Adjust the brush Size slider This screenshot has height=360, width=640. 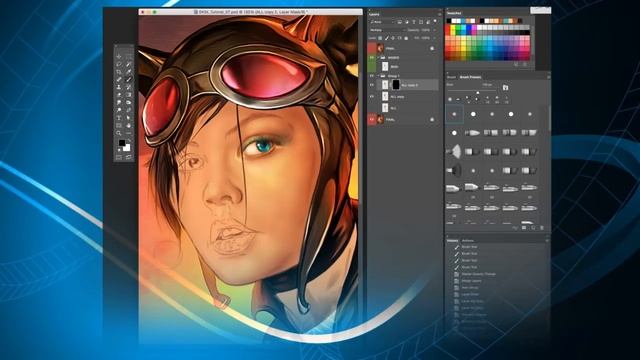(x=478, y=93)
